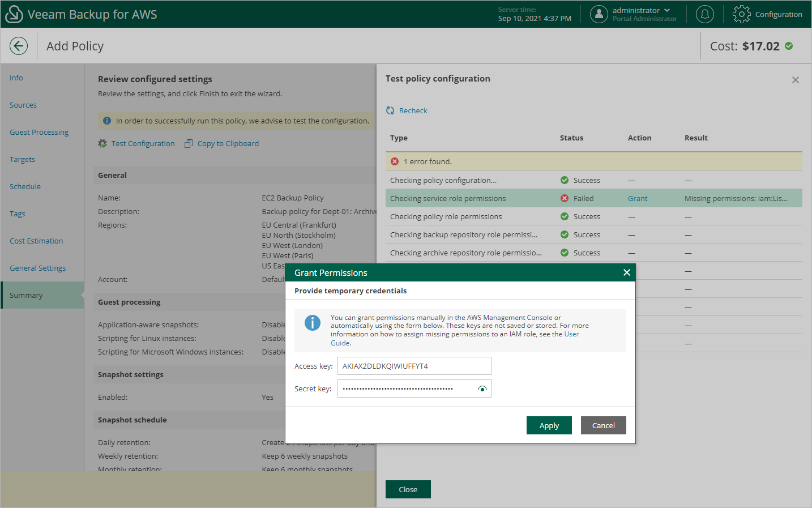Click inside the Access key field

(414, 366)
